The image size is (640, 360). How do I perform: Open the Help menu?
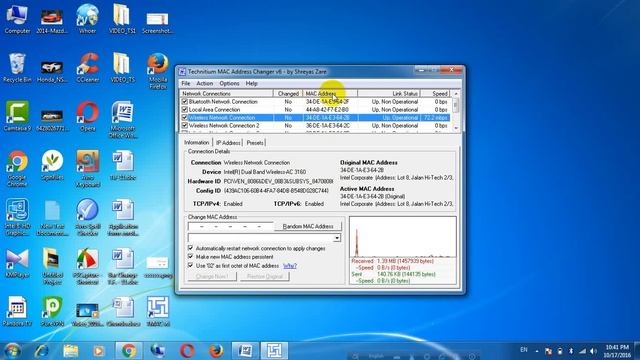click(251, 83)
